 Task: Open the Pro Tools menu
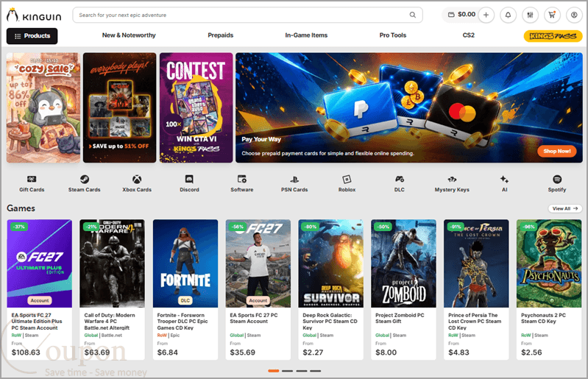tap(393, 35)
